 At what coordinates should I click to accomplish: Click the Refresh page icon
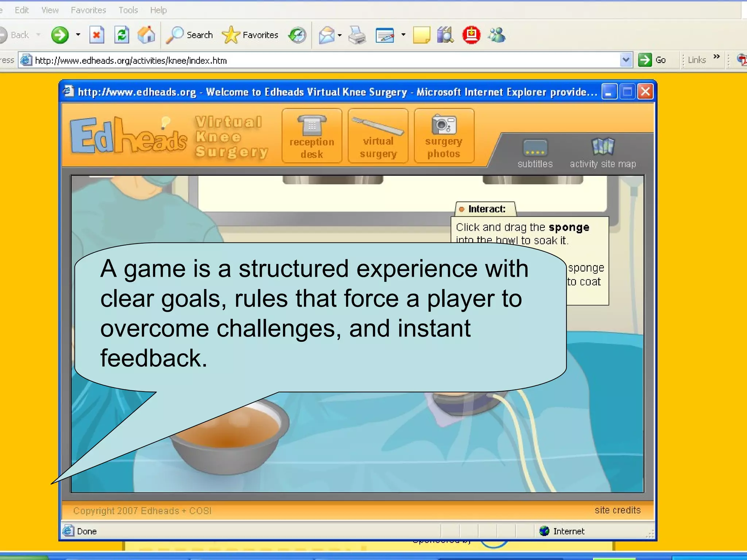click(121, 35)
